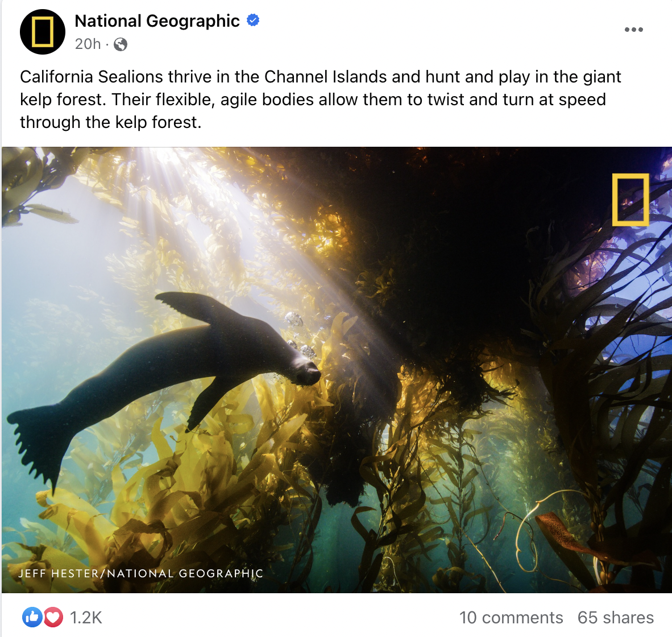The image size is (672, 637).
Task: Open the three-dot post options menu
Action: coord(633,30)
